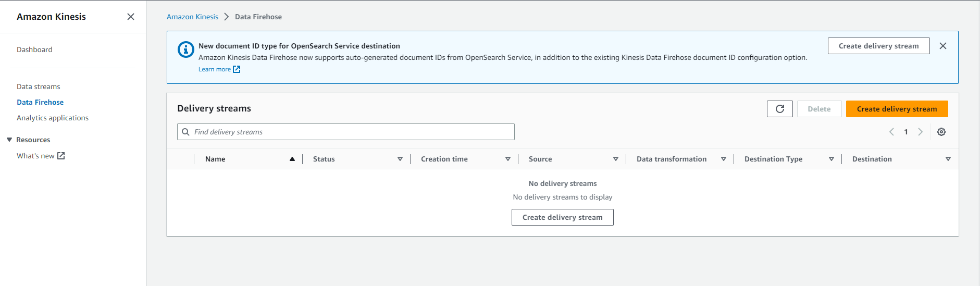
Task: Sort by Destination column arrow
Action: pos(948,159)
